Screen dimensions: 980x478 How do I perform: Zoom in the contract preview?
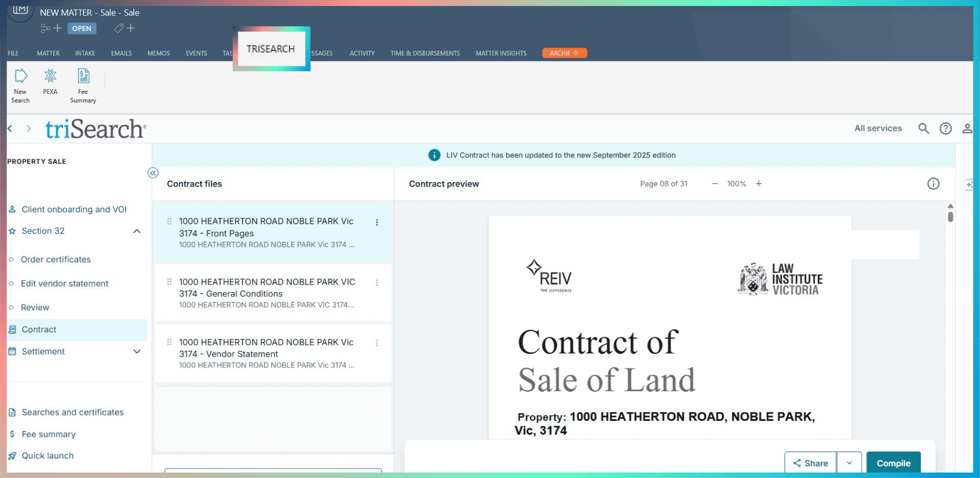pyautogui.click(x=759, y=184)
